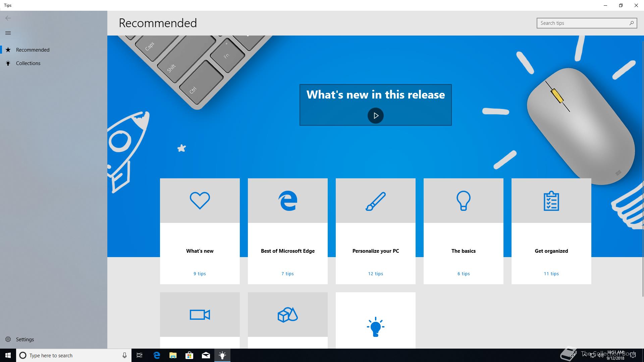The image size is (644, 362).
Task: Click the search magnifier icon
Action: pyautogui.click(x=632, y=23)
